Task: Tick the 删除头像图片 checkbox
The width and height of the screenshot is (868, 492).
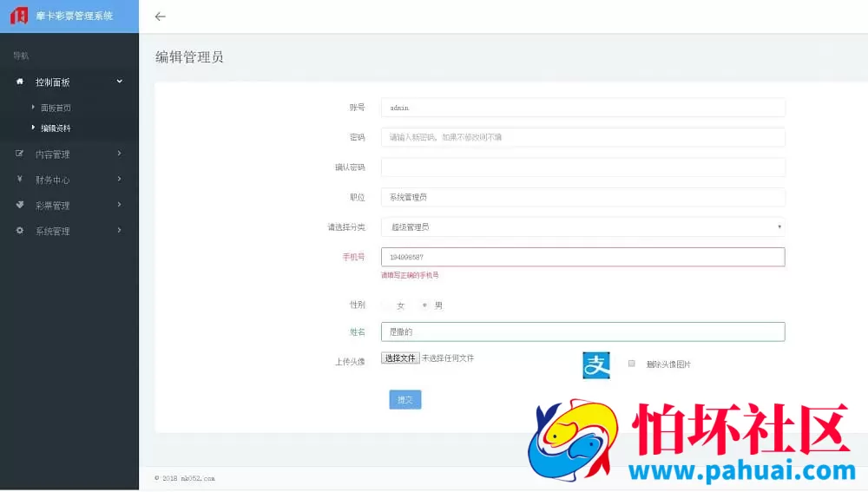Action: pyautogui.click(x=632, y=364)
